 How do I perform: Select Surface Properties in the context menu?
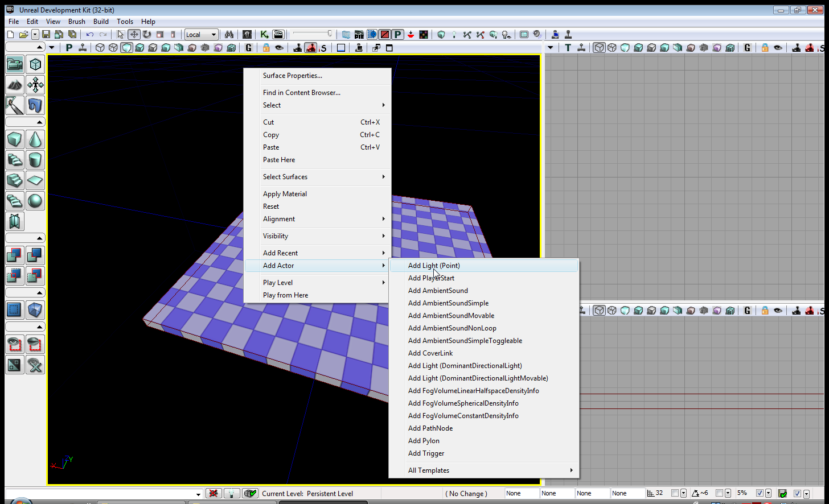(x=292, y=76)
